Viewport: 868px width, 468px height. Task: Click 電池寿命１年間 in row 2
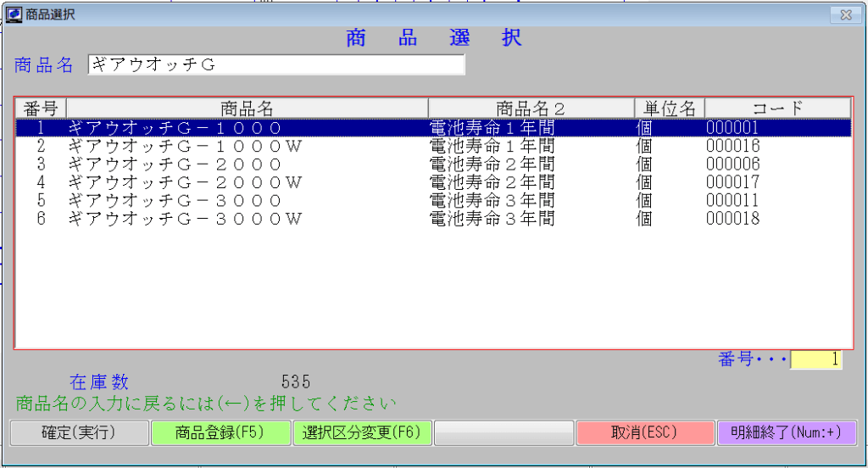[492, 146]
